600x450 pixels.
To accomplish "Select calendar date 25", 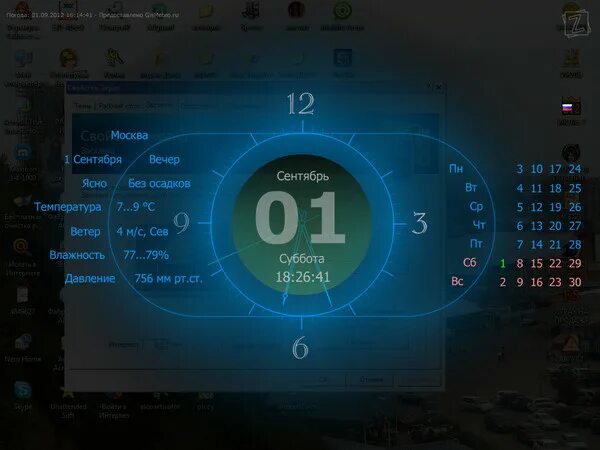I will click(575, 188).
